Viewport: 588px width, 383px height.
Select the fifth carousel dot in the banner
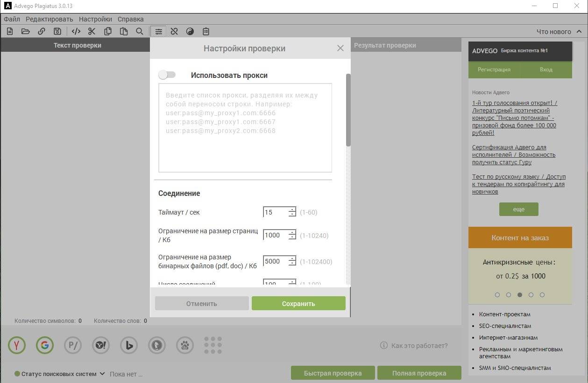[542, 295]
